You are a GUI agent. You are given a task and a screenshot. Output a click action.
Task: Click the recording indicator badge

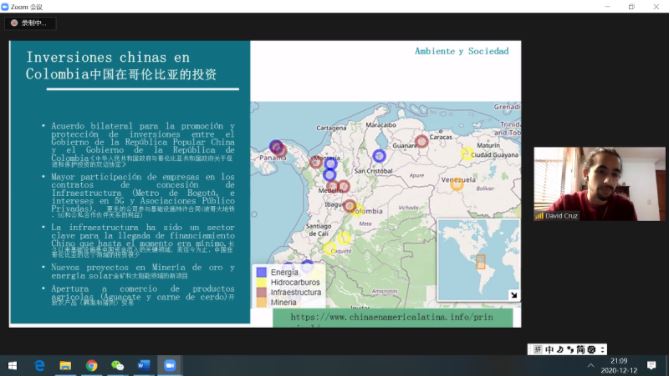click(x=30, y=23)
